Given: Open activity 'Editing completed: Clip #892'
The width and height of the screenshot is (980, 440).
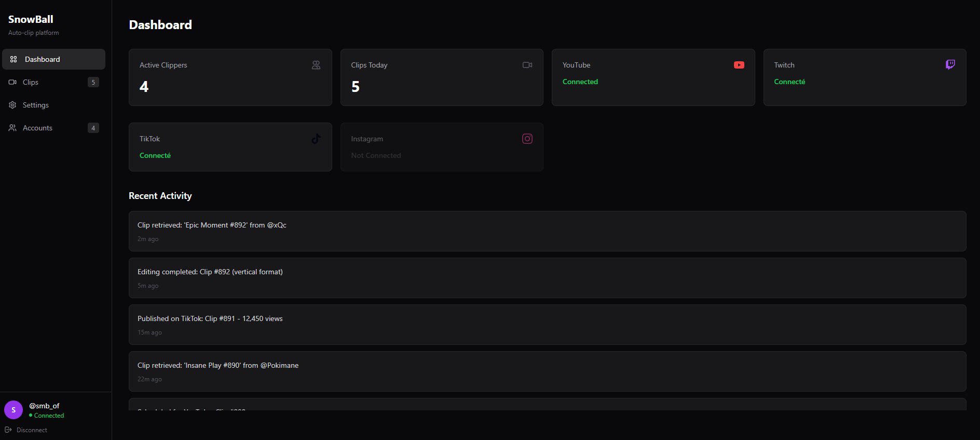Looking at the screenshot, I should 548,278.
